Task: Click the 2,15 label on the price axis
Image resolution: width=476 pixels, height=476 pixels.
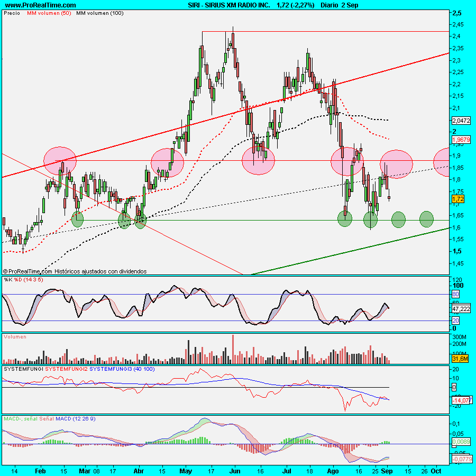Action: point(458,96)
